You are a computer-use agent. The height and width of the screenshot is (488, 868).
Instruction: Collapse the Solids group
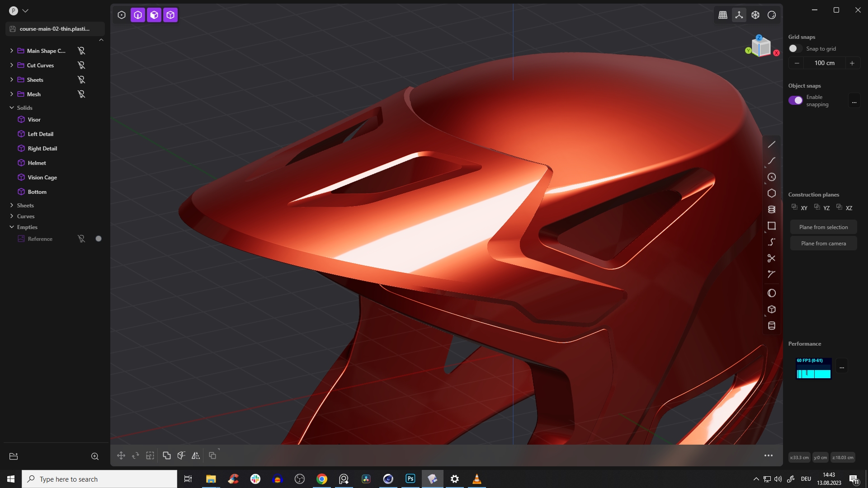[x=11, y=108]
